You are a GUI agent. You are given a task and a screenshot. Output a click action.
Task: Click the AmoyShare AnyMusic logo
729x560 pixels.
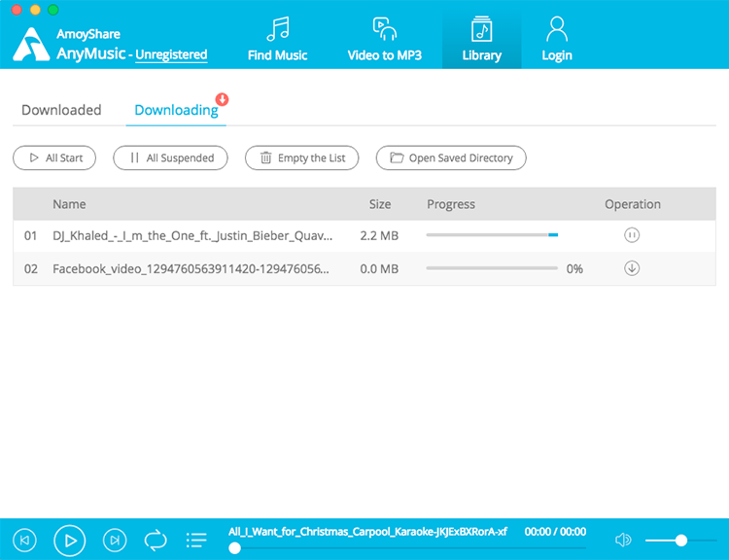click(x=31, y=44)
